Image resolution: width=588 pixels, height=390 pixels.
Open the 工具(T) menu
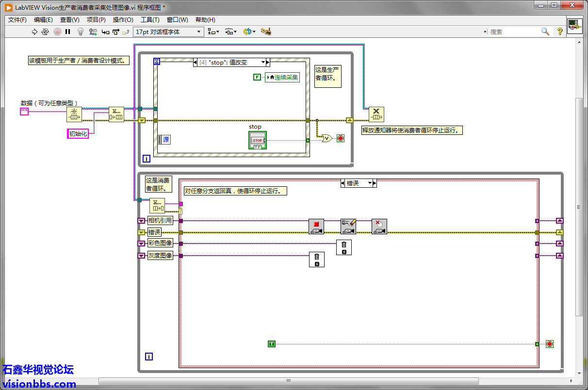pos(150,20)
